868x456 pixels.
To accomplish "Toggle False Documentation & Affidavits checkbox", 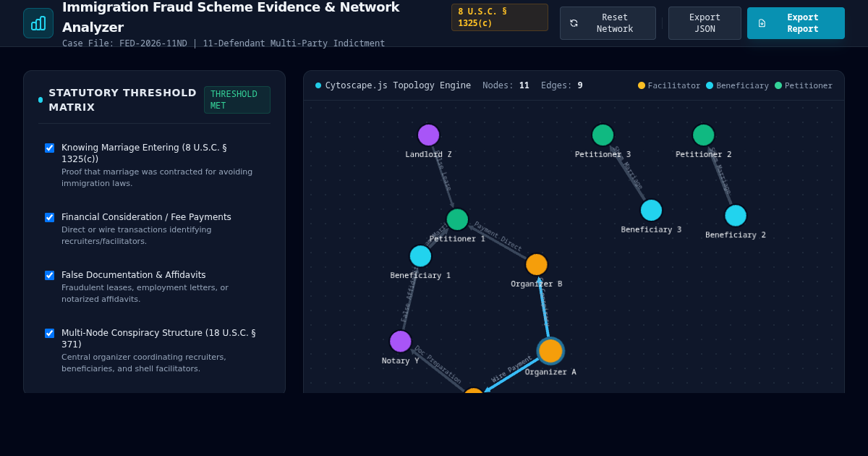I will pyautogui.click(x=49, y=275).
